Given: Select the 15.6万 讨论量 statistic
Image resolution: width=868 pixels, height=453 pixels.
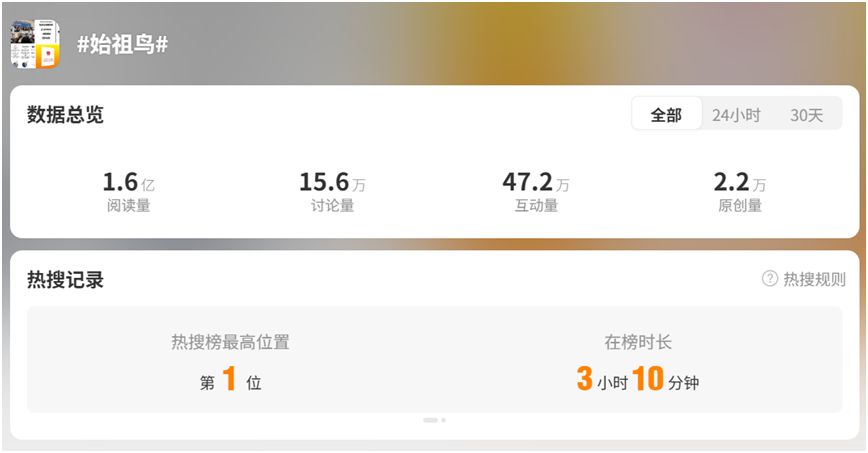Looking at the screenshot, I should tap(332, 192).
